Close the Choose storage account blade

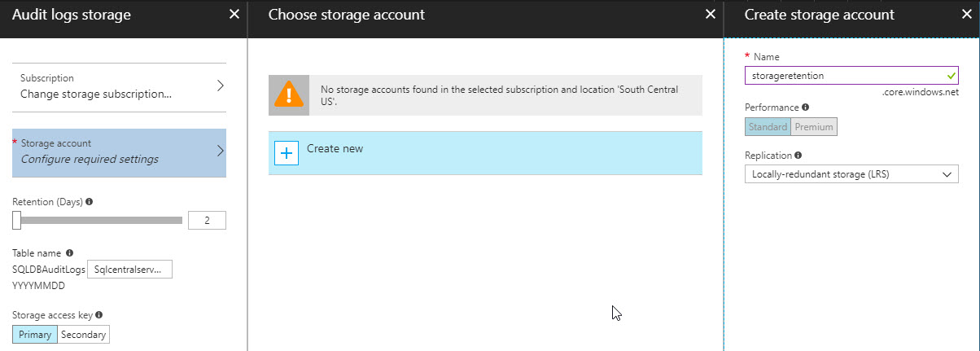pyautogui.click(x=710, y=14)
